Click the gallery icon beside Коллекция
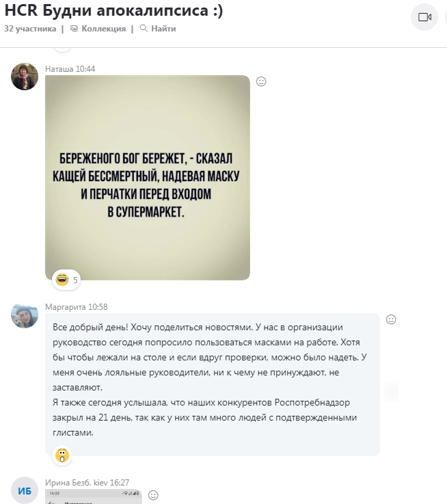The width and height of the screenshot is (447, 504). pyautogui.click(x=74, y=29)
